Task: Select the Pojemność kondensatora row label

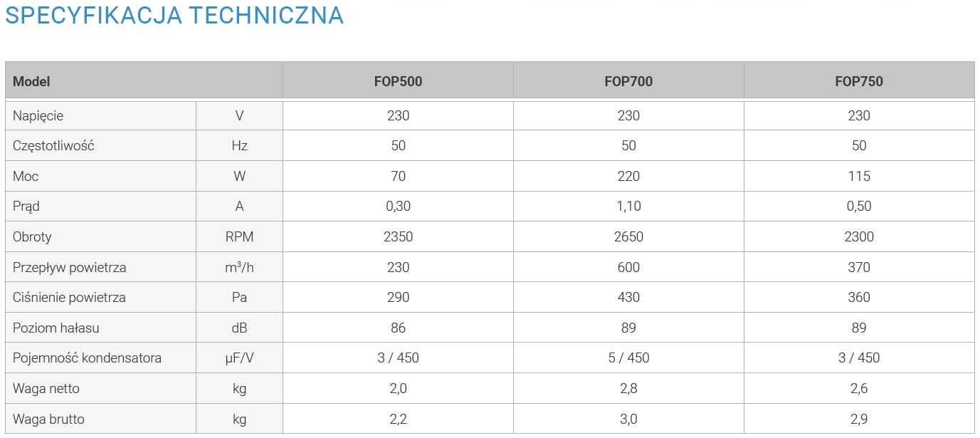Action: point(87,358)
